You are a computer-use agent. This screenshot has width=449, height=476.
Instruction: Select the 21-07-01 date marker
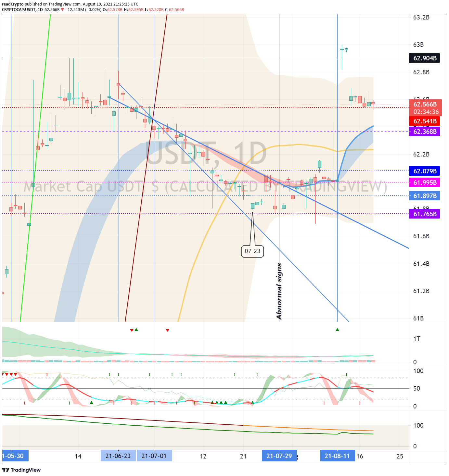[154, 456]
